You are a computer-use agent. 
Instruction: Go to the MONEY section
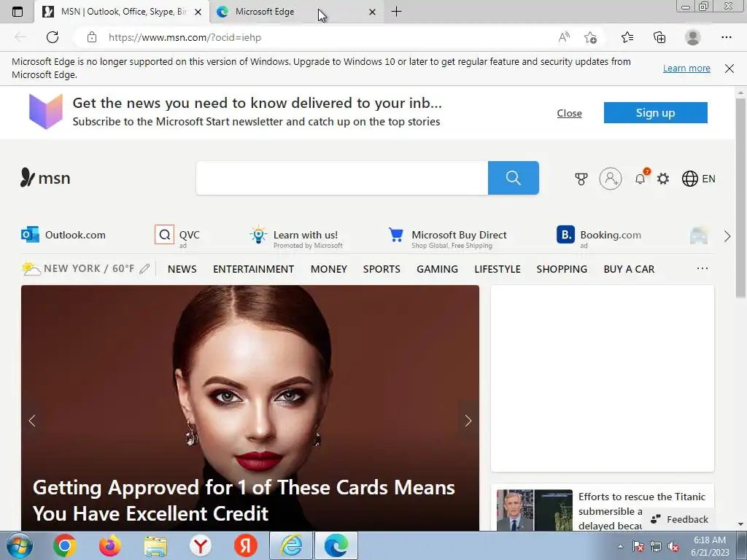[x=329, y=269]
